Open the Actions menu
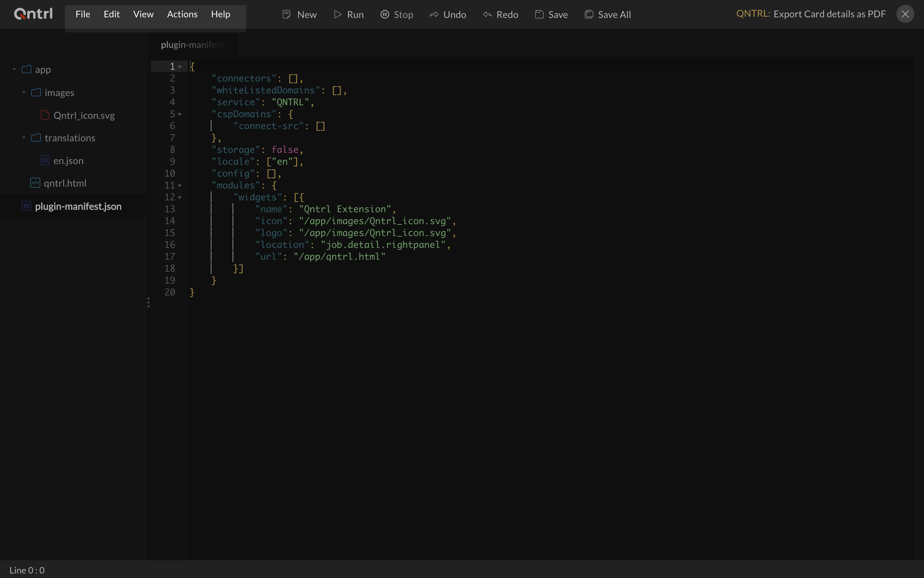The width and height of the screenshot is (924, 578). pyautogui.click(x=182, y=14)
